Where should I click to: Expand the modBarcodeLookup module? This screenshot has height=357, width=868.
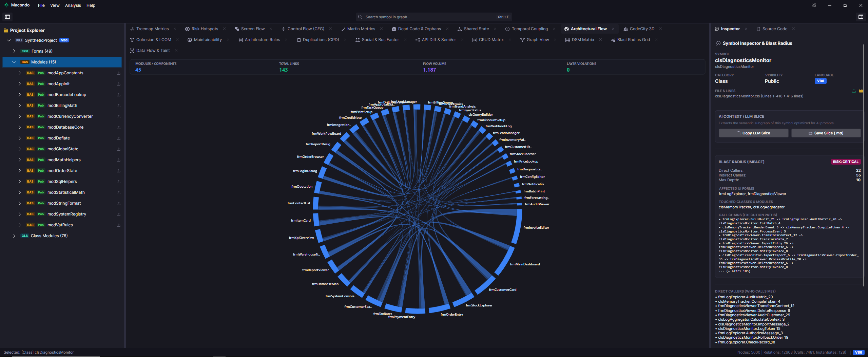click(20, 95)
